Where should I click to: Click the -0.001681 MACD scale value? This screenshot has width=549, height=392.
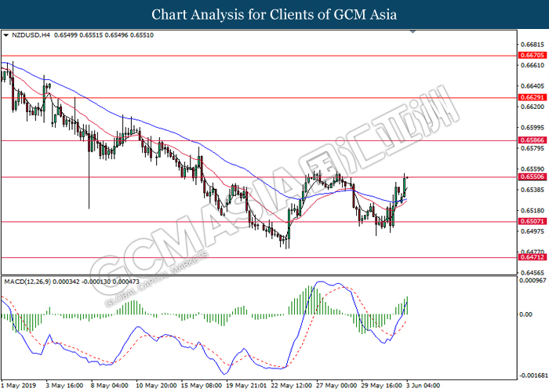pyautogui.click(x=532, y=376)
